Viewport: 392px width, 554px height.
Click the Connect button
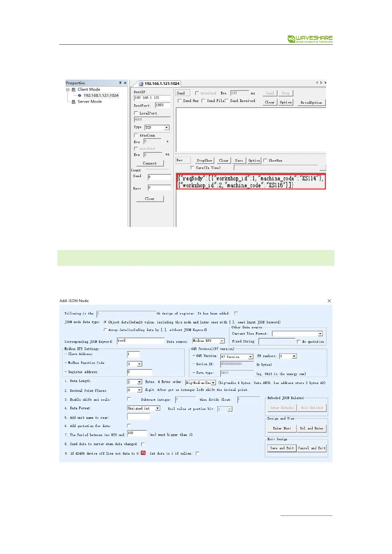[x=150, y=163]
